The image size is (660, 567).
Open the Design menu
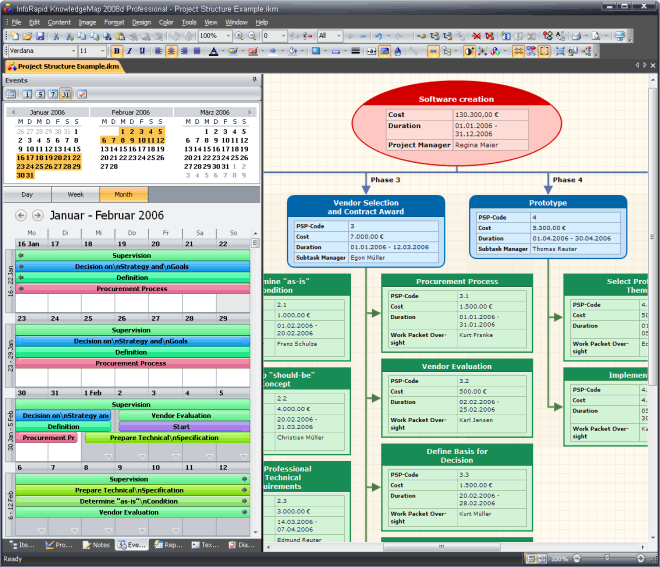(x=141, y=21)
